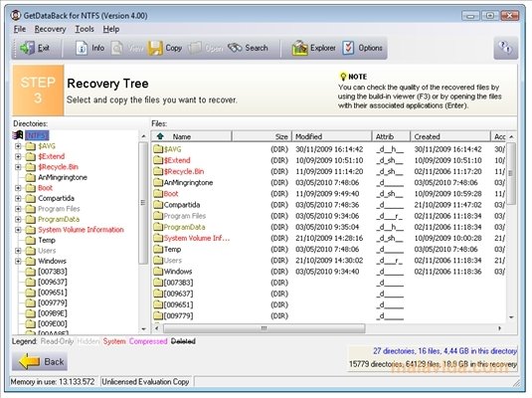This screenshot has height=398, width=532.
Task: Sort files by Size column header
Action: coord(262,136)
